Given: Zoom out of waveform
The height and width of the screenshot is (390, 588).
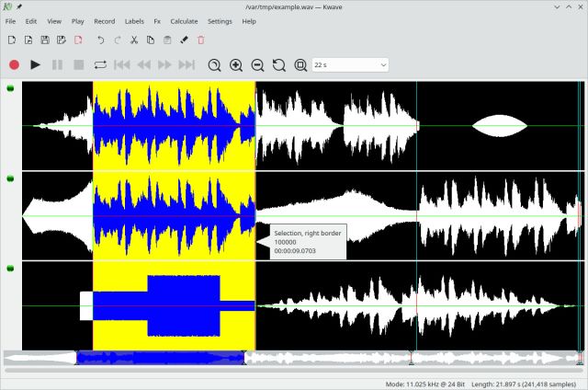Looking at the screenshot, I should coord(257,65).
